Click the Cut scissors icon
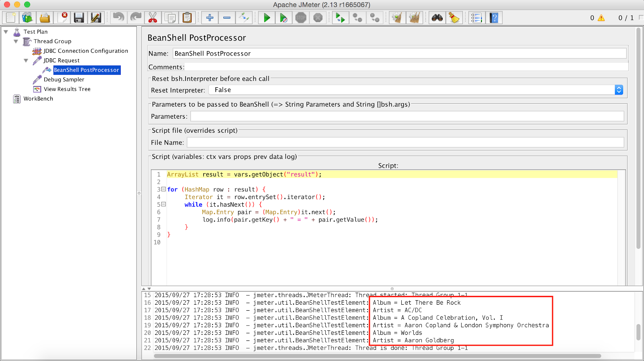 pos(153,18)
